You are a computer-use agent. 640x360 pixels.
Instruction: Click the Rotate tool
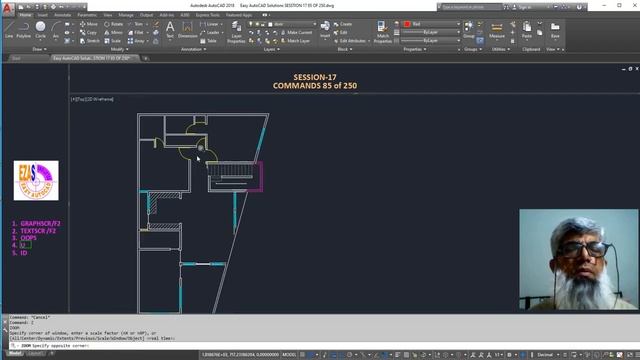[113, 24]
